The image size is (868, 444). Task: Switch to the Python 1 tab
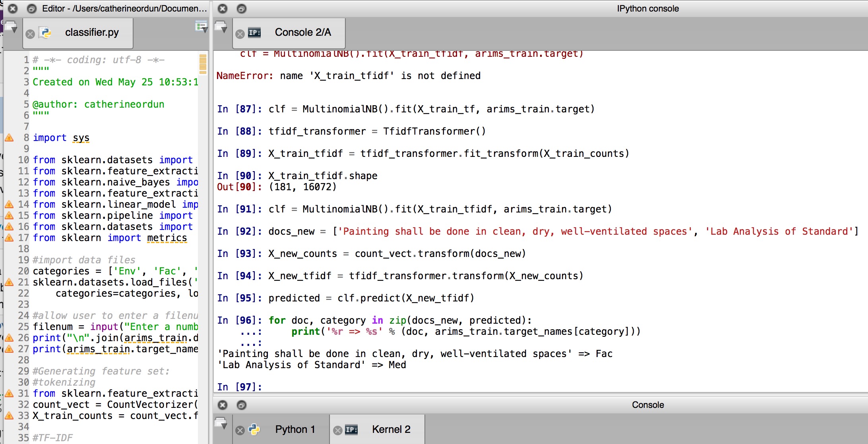click(x=295, y=430)
